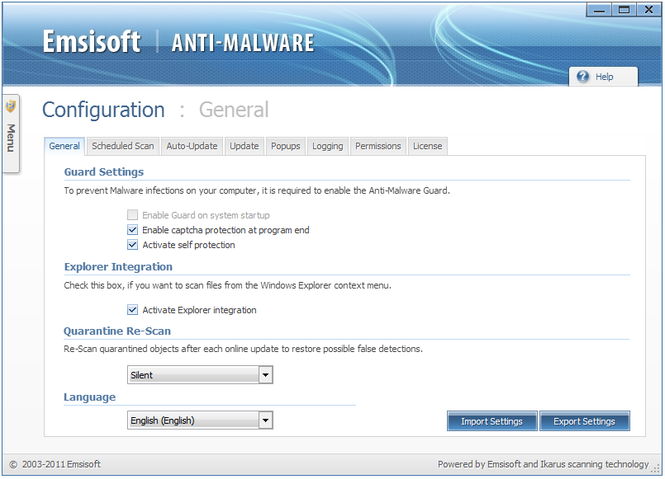The image size is (665, 479).
Task: Open the Auto-Update tab
Action: (192, 146)
